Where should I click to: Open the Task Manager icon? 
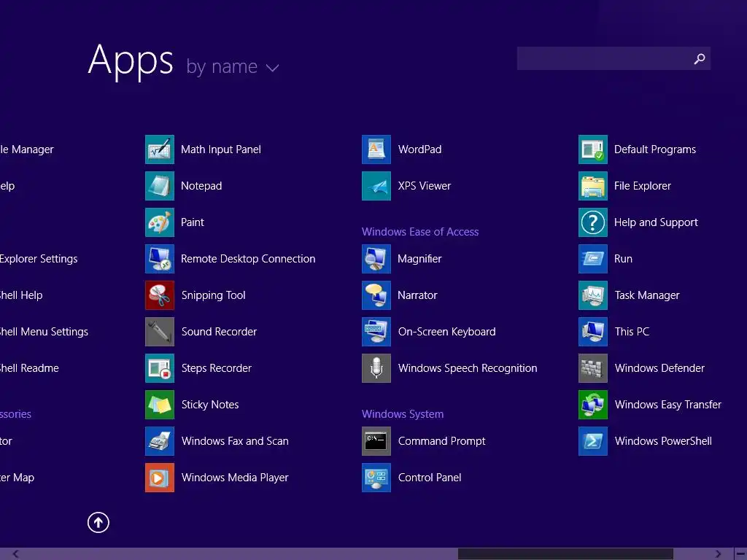(x=593, y=295)
